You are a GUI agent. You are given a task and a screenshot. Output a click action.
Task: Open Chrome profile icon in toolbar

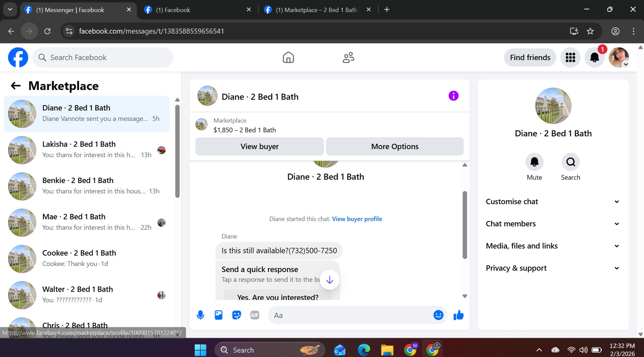(615, 31)
